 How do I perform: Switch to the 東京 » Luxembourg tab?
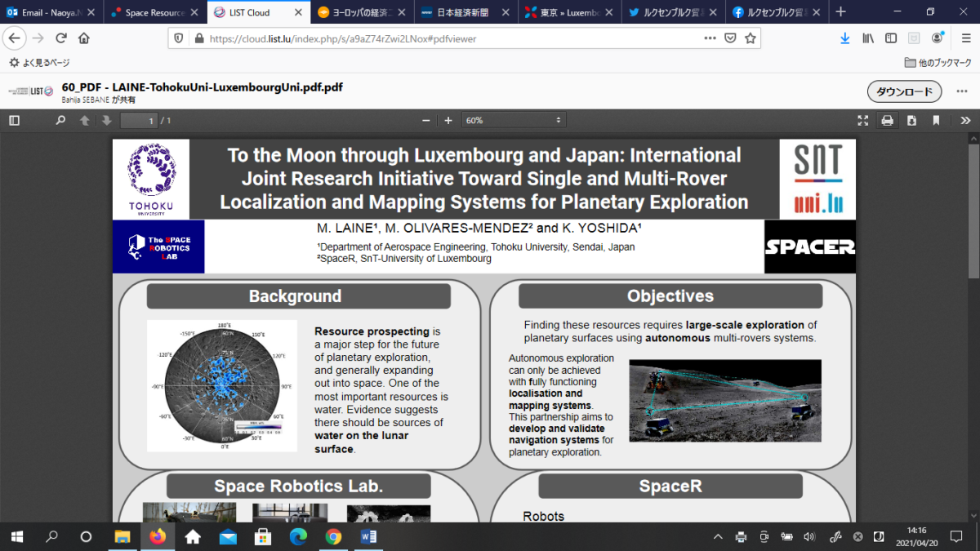click(568, 12)
